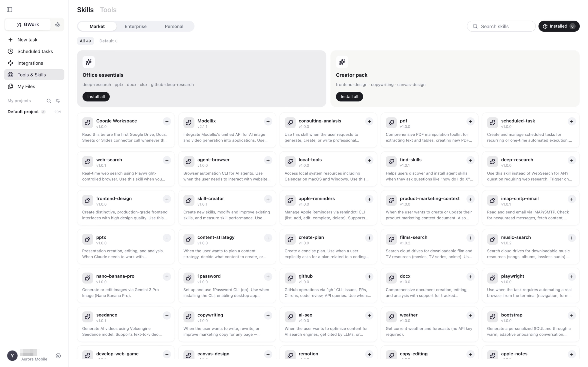
Task: Install consulting-analysis via its plus icon
Action: (x=369, y=121)
